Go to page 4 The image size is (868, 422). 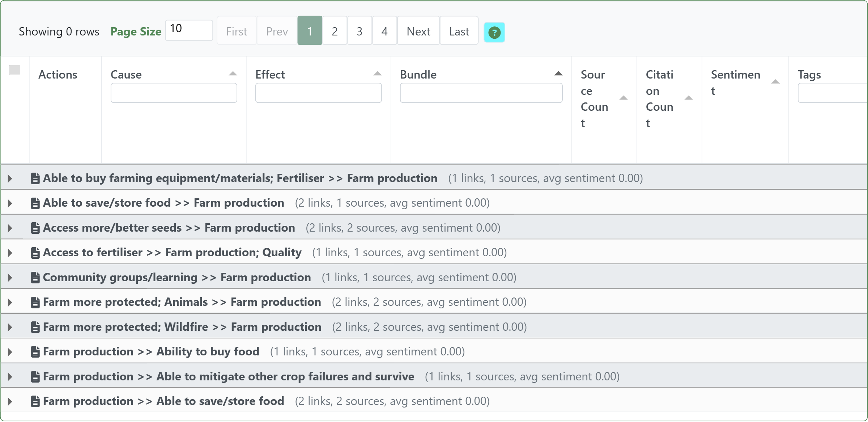coord(384,31)
